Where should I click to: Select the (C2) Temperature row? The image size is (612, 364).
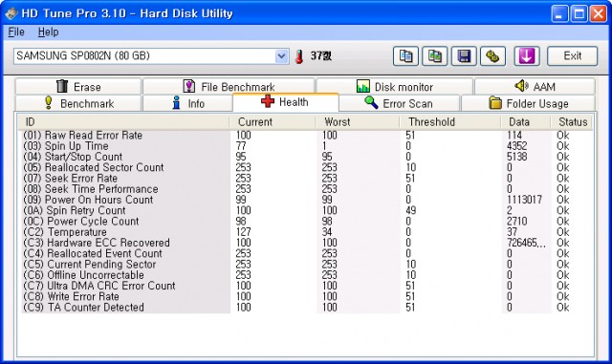point(306,232)
